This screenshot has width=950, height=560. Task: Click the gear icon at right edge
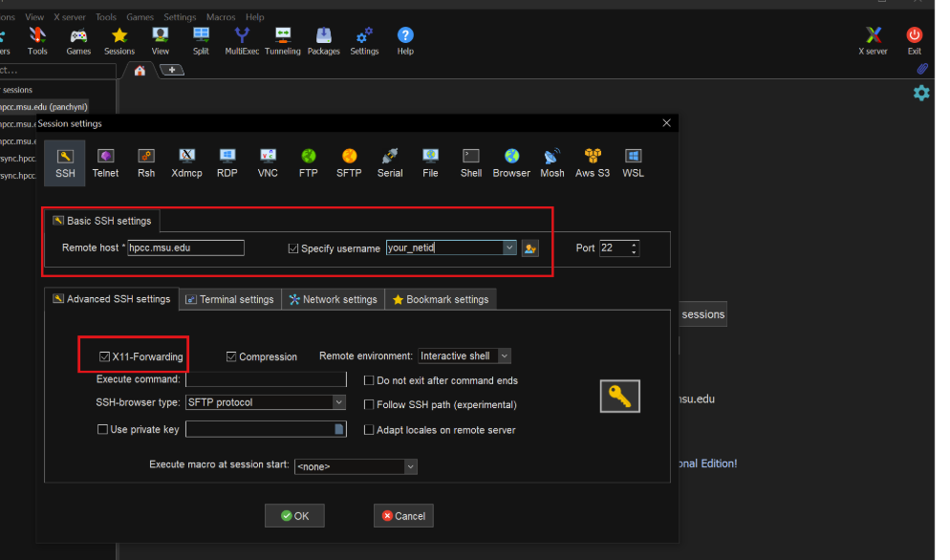click(921, 93)
